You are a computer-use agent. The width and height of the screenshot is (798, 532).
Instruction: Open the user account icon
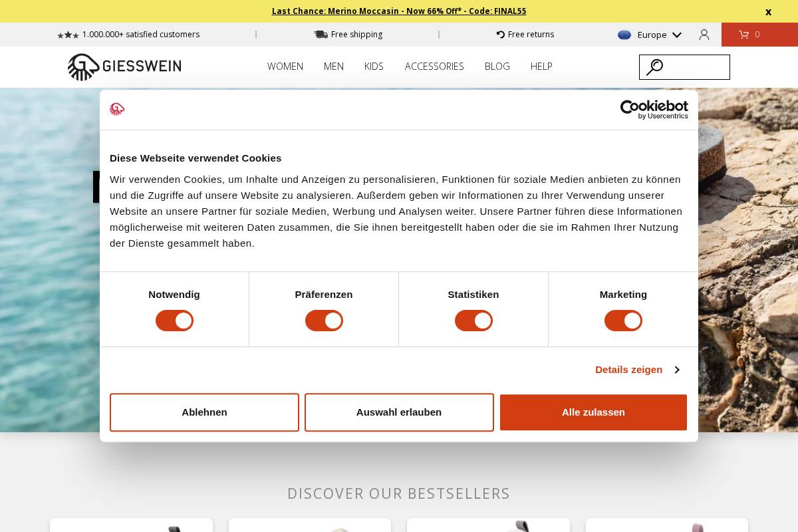click(704, 35)
